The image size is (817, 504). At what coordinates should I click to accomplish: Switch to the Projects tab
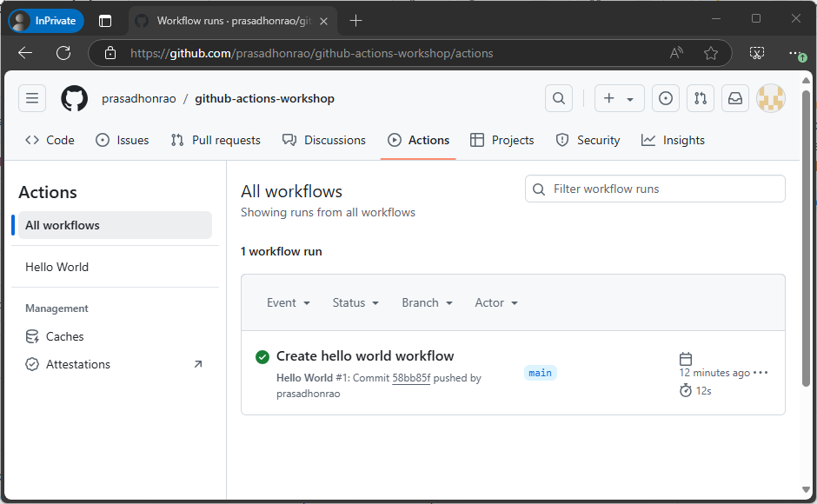pos(502,140)
